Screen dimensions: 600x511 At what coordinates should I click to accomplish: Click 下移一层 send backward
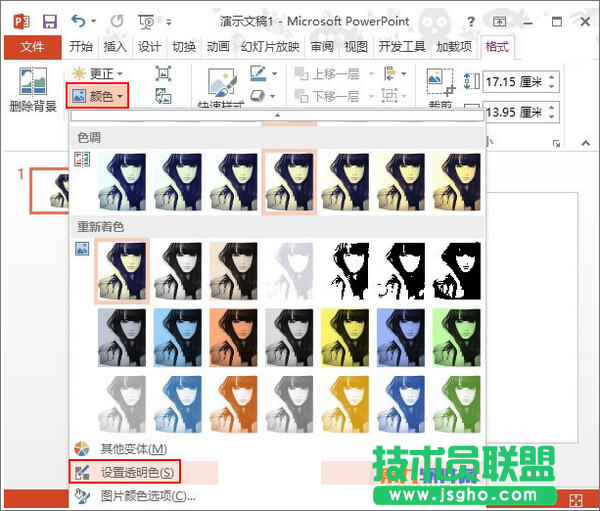pyautogui.click(x=328, y=96)
